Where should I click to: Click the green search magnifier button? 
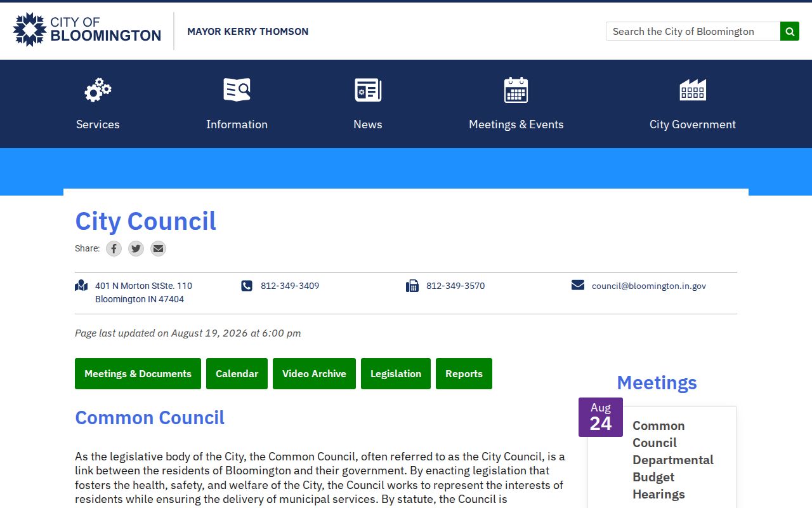pos(790,31)
